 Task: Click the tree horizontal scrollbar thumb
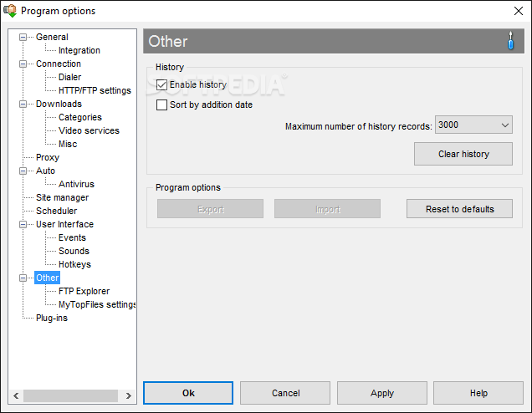pyautogui.click(x=70, y=395)
